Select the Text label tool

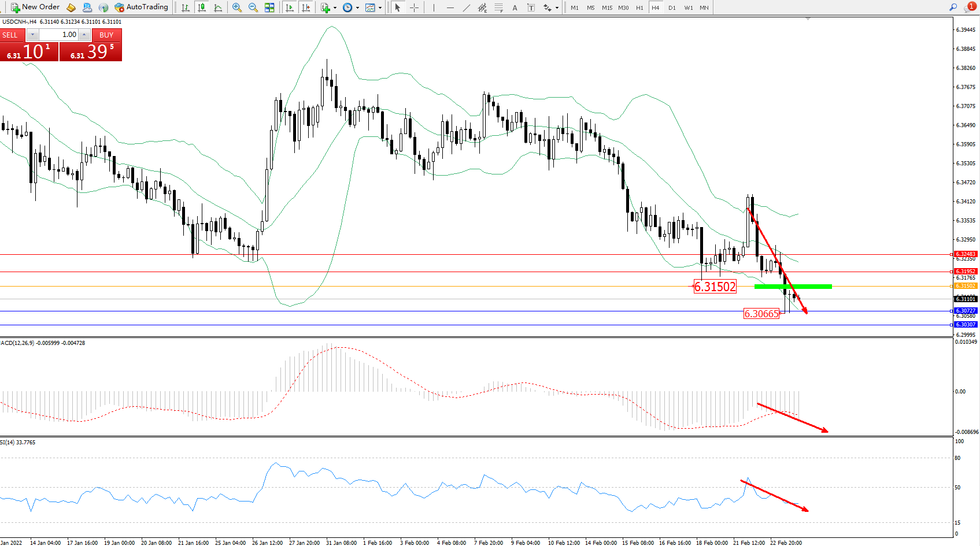[515, 8]
